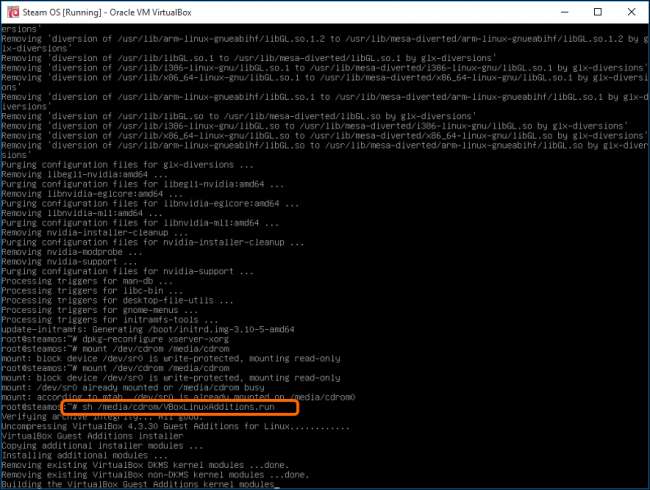
Task: Click 'Removing existing VirtualBox DKMS kernel modules' line
Action: click(x=145, y=465)
